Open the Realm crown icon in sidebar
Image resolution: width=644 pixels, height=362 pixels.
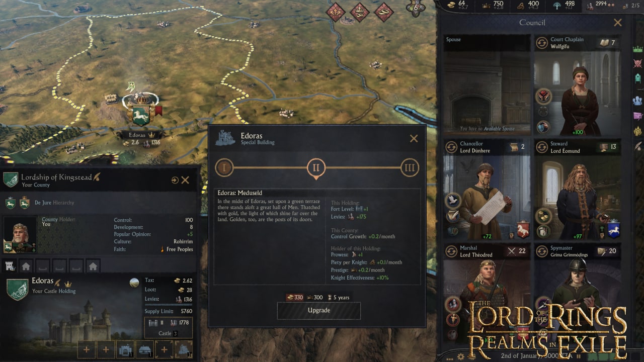(638, 49)
